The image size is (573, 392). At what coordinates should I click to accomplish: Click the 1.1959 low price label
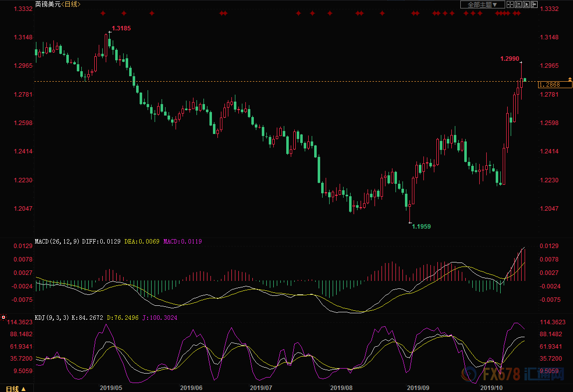tap(421, 226)
